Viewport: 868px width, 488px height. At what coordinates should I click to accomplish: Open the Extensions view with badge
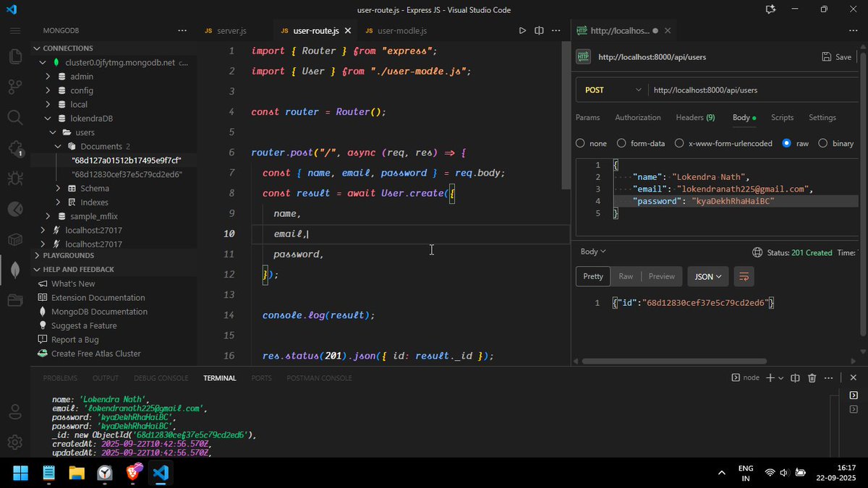[14, 147]
